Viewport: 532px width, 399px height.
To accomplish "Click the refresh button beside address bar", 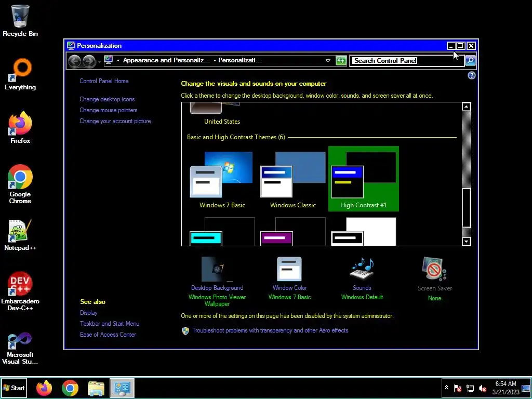I will [341, 61].
